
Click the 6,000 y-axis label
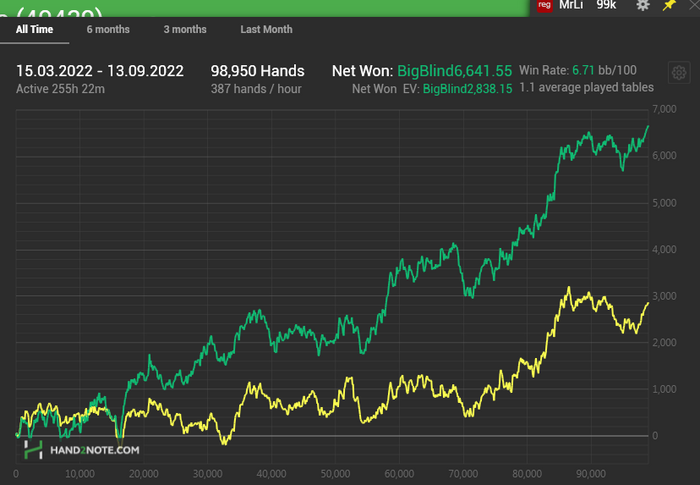(664, 156)
